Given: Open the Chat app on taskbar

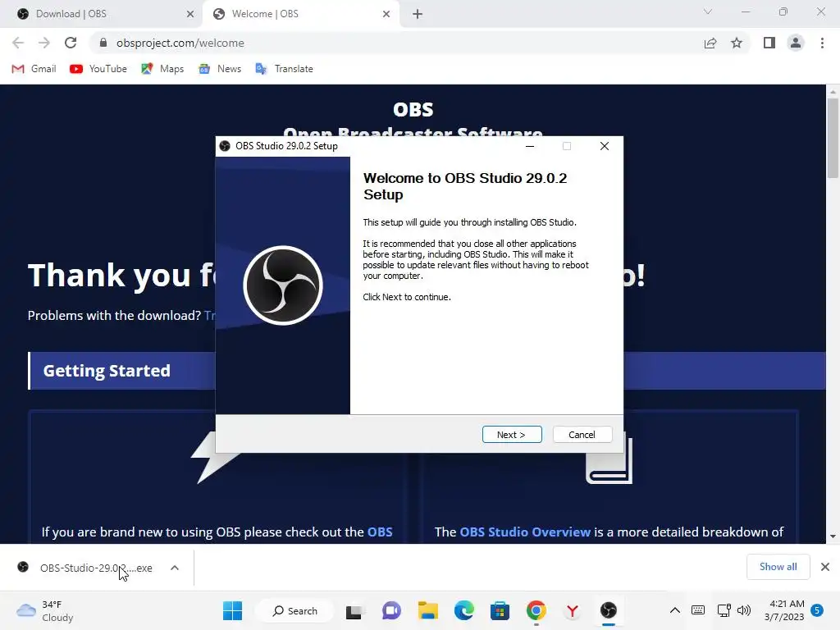Looking at the screenshot, I should pyautogui.click(x=391, y=610).
